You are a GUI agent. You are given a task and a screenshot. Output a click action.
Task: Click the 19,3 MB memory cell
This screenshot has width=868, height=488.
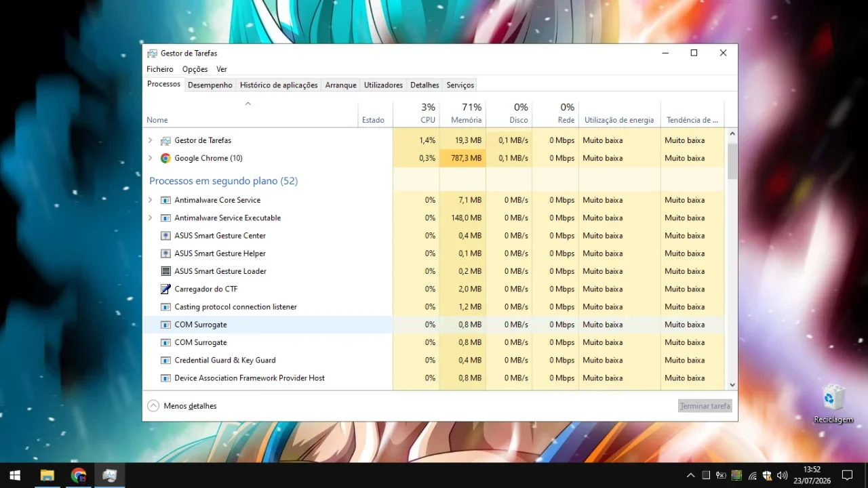462,140
